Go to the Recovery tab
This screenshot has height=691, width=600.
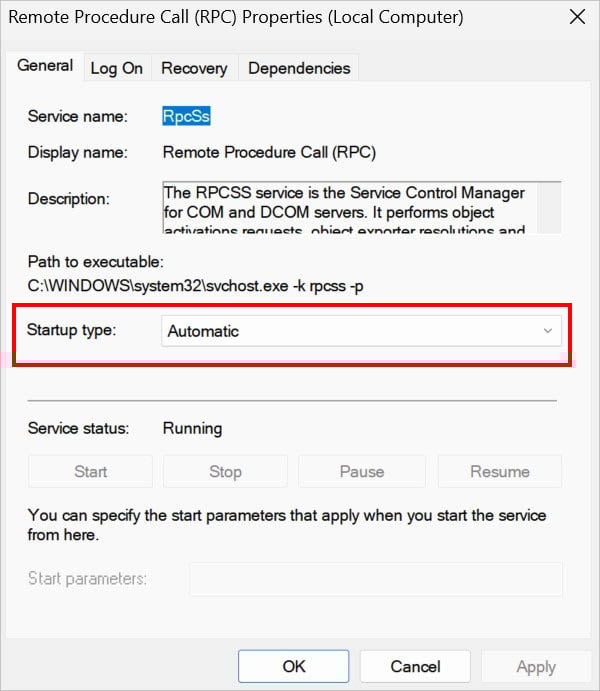point(194,68)
